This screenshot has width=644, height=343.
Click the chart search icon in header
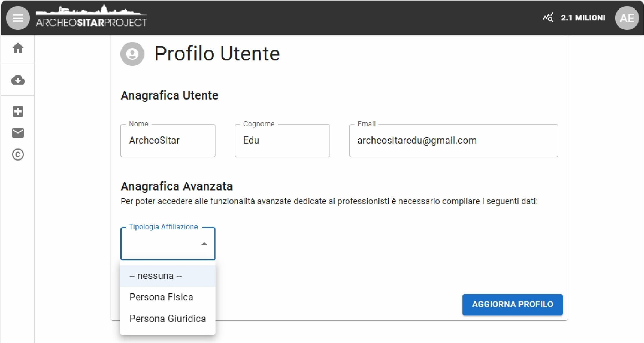pos(548,18)
